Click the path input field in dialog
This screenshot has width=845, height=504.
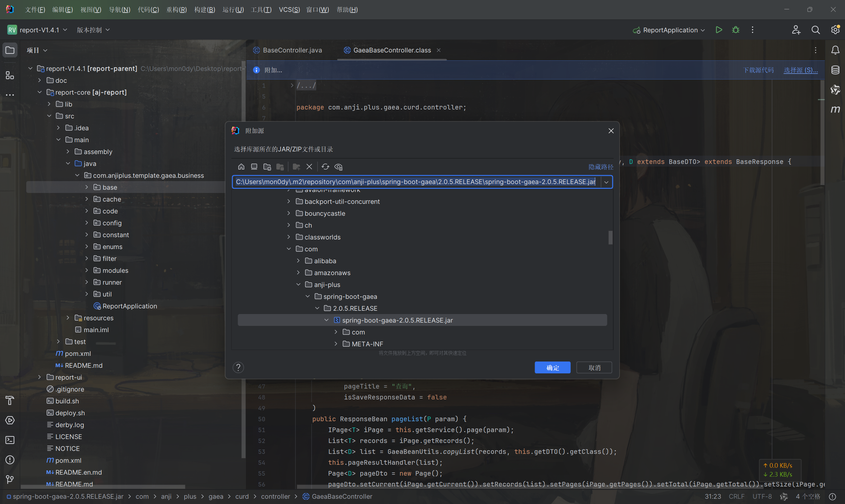[x=416, y=182]
